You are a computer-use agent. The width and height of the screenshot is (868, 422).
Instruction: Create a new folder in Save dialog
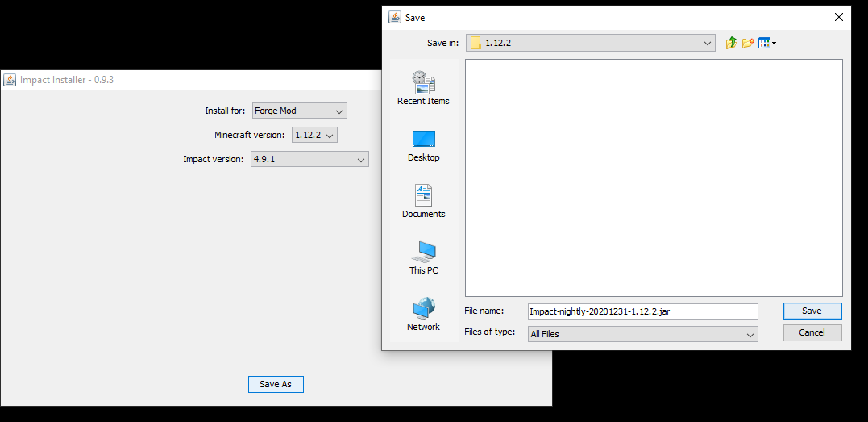point(748,43)
